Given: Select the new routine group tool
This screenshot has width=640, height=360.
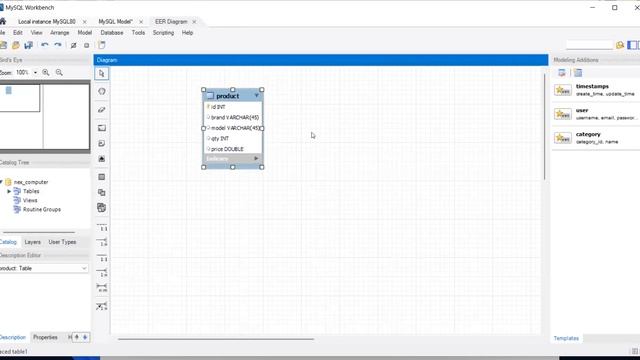Looking at the screenshot, I should tap(102, 208).
